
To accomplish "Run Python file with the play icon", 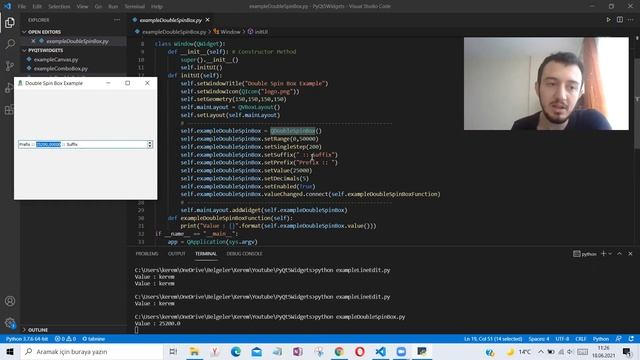I will (608, 20).
